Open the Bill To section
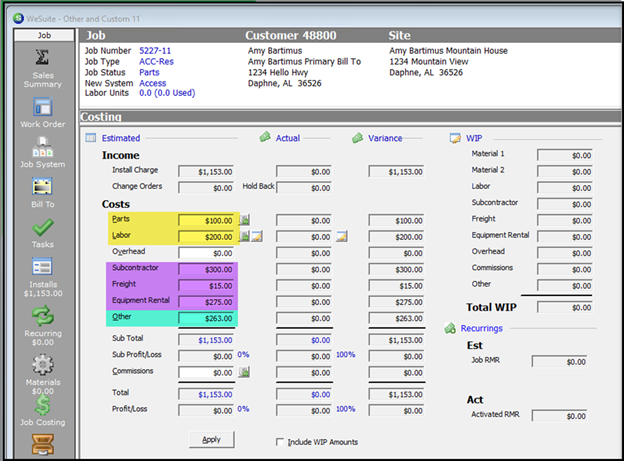The image size is (624, 461). (x=44, y=189)
